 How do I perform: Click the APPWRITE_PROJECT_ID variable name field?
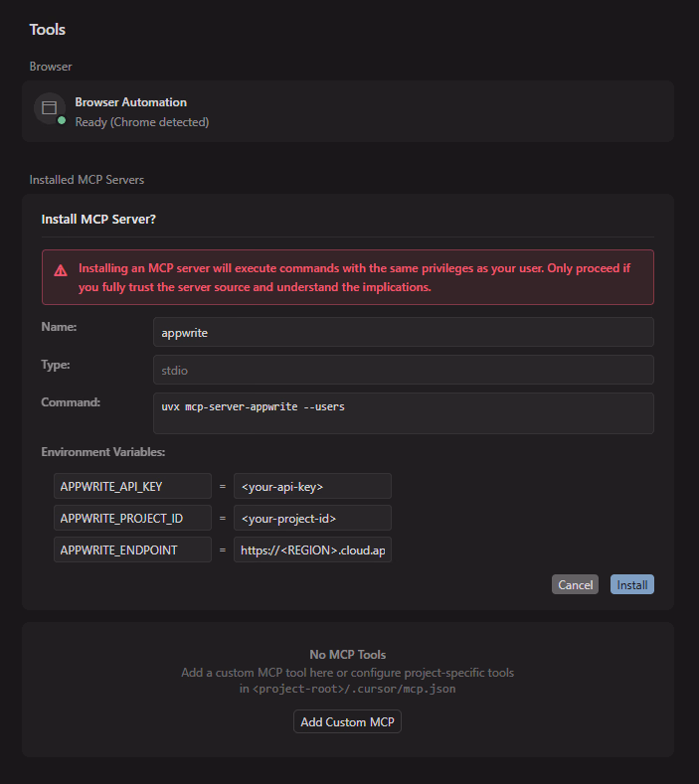tap(132, 518)
